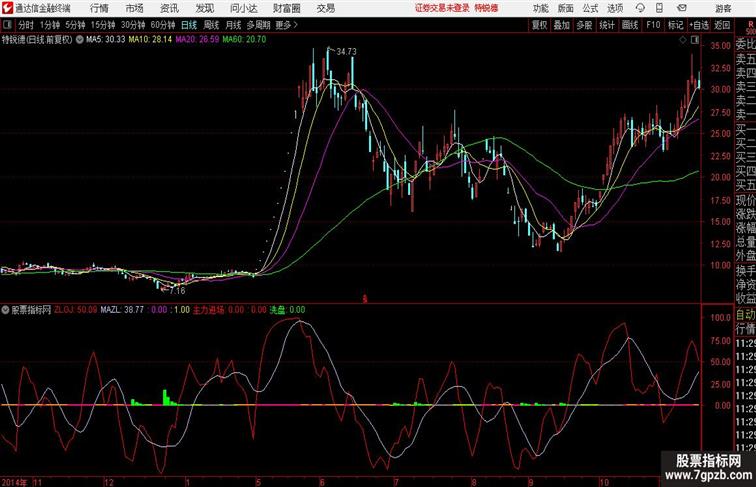The width and height of the screenshot is (756, 487).
Task: Click the 主力进场 indicator label
Action: tap(208, 310)
